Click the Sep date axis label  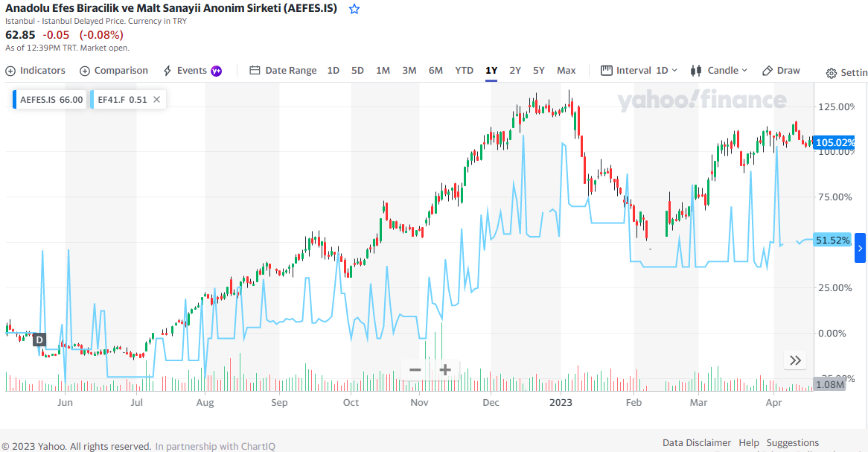pyautogui.click(x=280, y=403)
